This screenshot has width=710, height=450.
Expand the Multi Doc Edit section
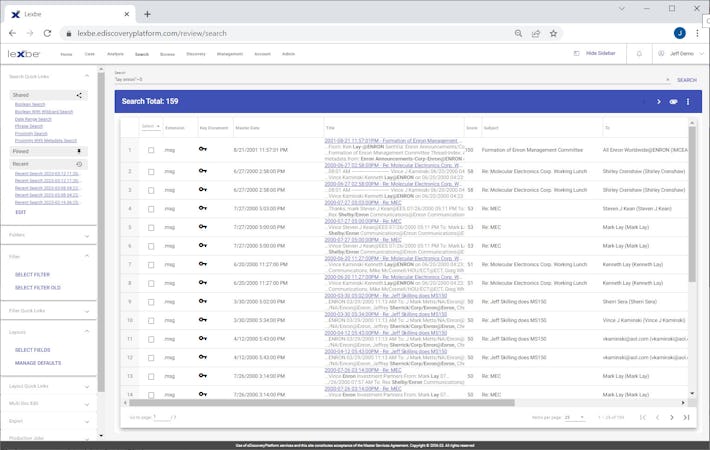tap(87, 404)
